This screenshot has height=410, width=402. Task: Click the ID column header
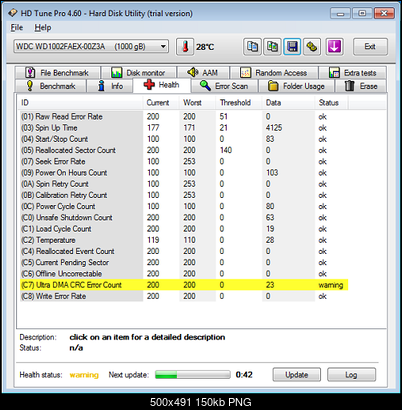(81, 103)
